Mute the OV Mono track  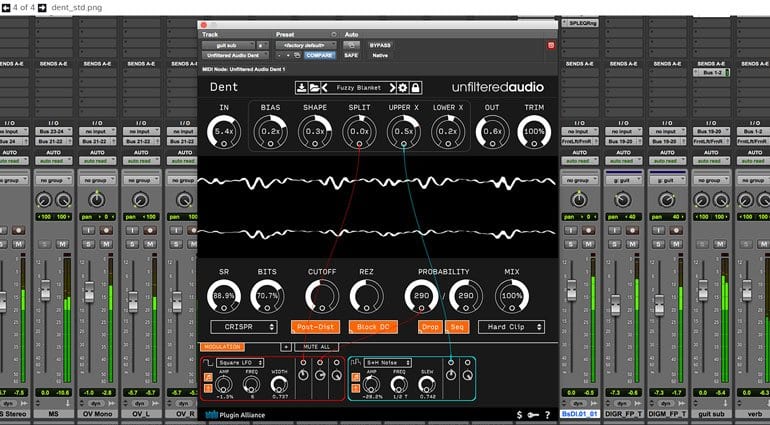click(107, 244)
